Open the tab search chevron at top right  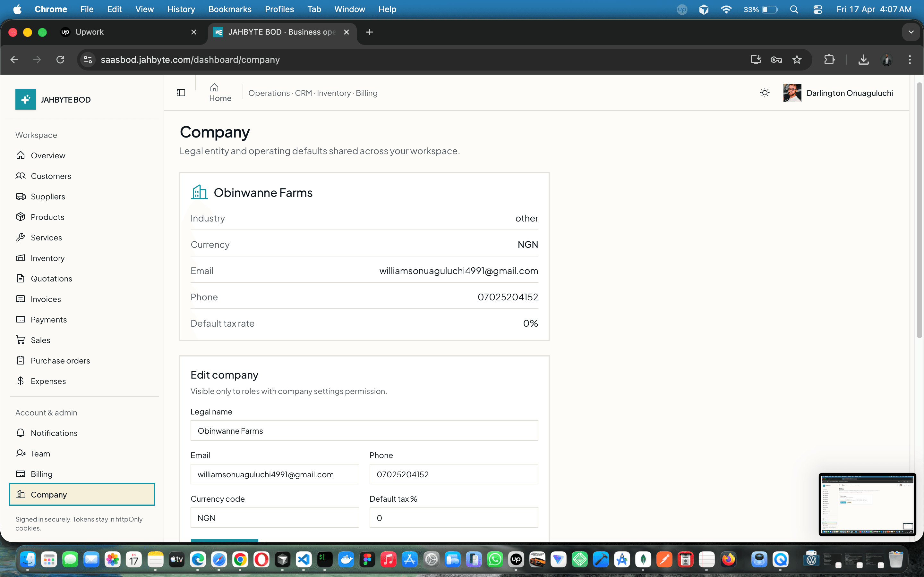(x=911, y=32)
